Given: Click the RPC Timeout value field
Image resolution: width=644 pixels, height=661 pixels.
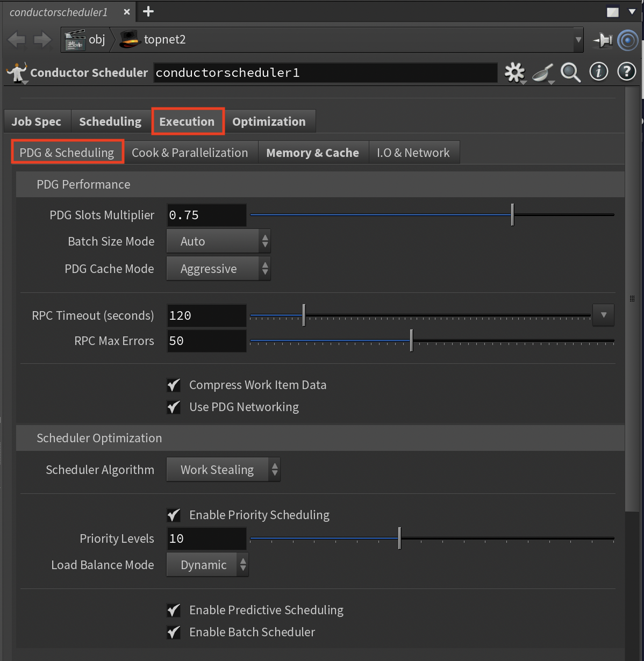Looking at the screenshot, I should pos(207,315).
